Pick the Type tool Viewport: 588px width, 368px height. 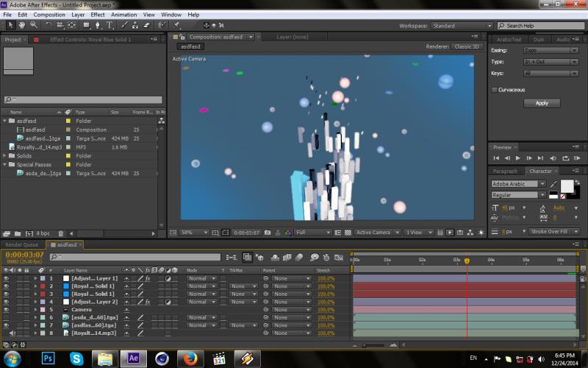[110, 25]
